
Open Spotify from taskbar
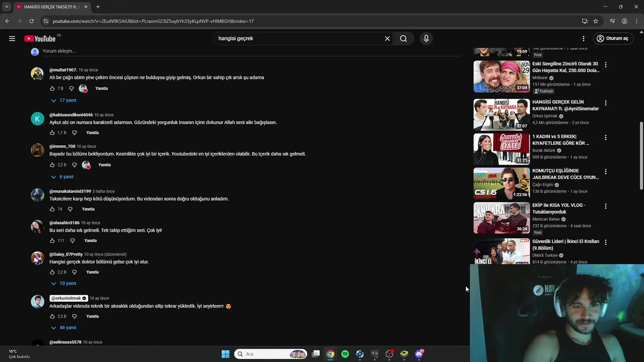click(x=345, y=354)
